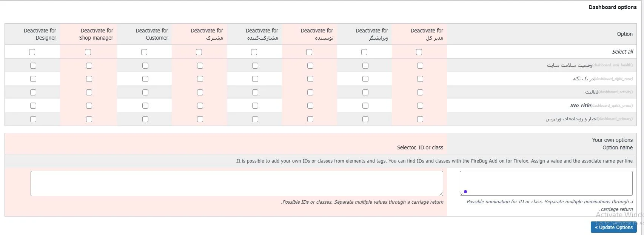Check Select all for Customer role
The height and width of the screenshot is (235, 644).
click(x=144, y=52)
